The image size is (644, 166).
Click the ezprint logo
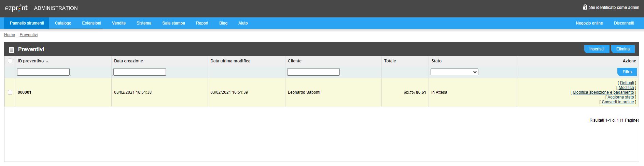tap(16, 8)
